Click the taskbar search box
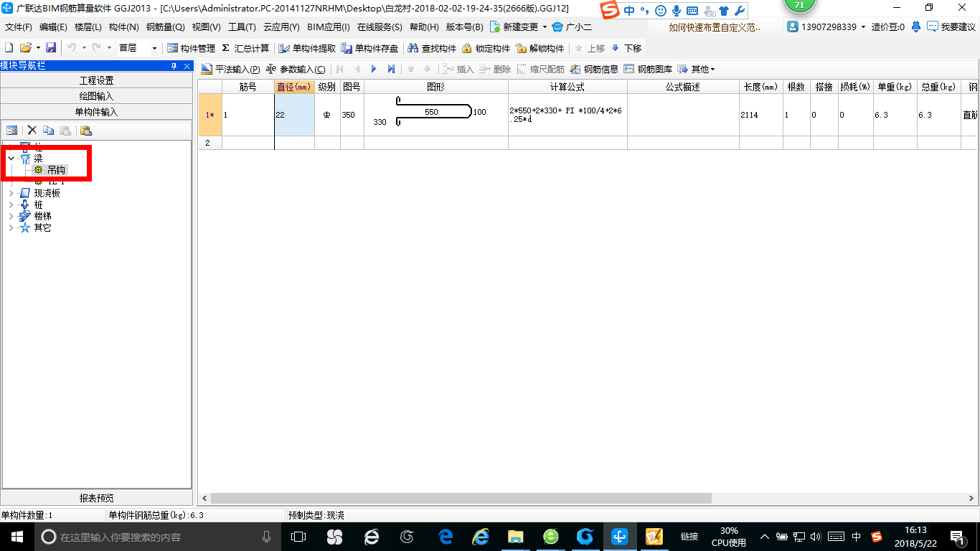Image resolution: width=980 pixels, height=551 pixels. [156, 537]
